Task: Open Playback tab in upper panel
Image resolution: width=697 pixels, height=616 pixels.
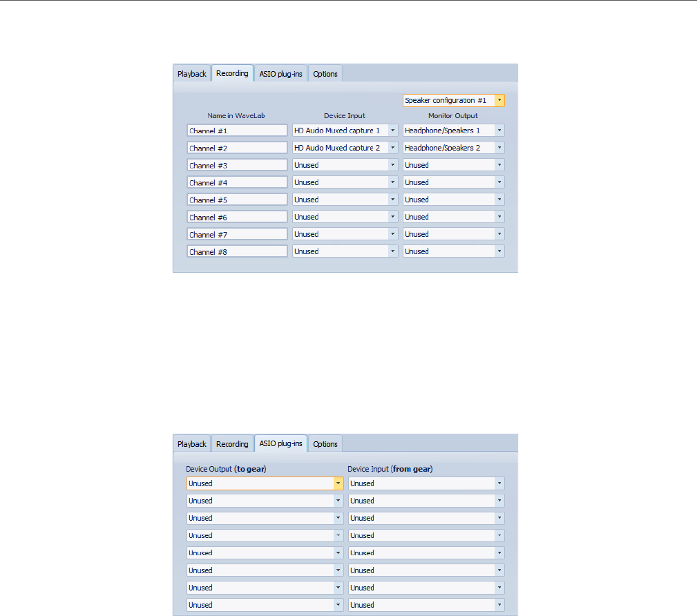Action: (191, 74)
